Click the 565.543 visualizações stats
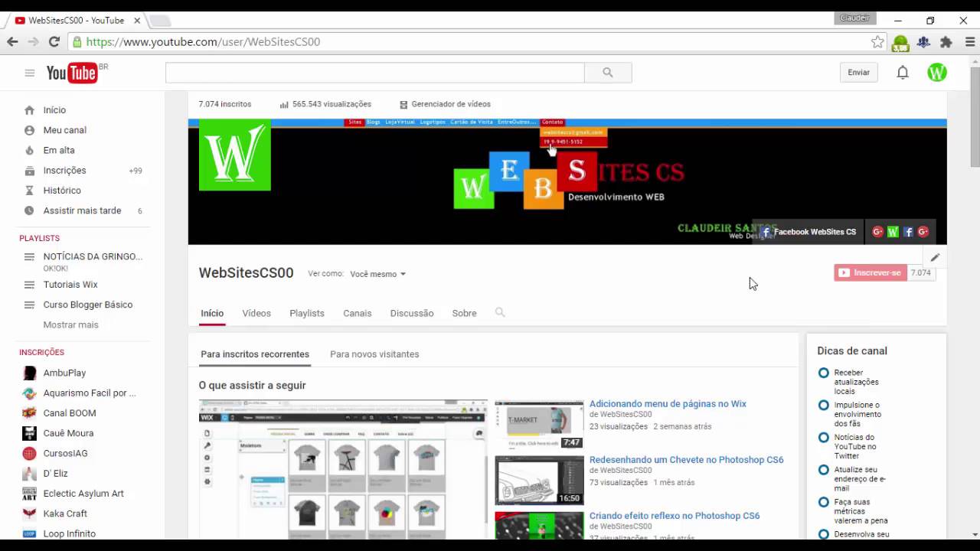 pyautogui.click(x=325, y=104)
